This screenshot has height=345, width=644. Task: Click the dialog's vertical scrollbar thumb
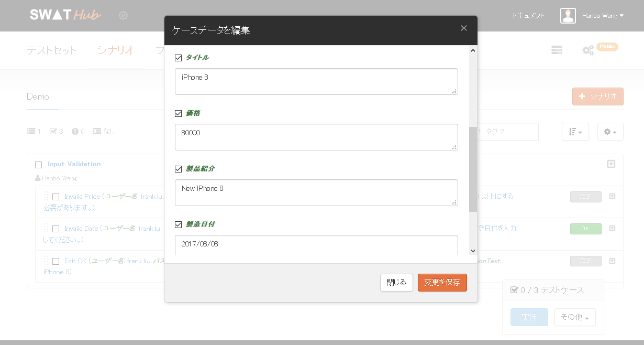(473, 169)
